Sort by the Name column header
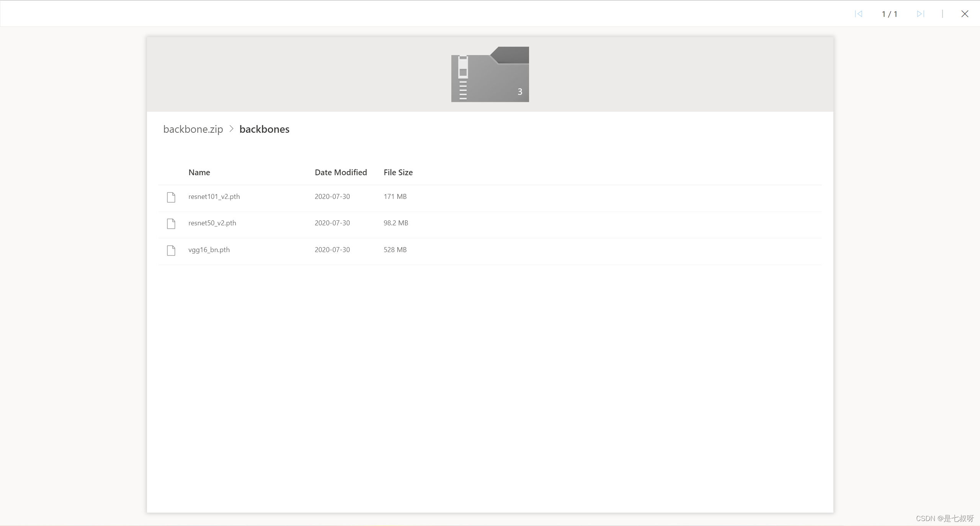Image resolution: width=980 pixels, height=526 pixels. coord(199,173)
